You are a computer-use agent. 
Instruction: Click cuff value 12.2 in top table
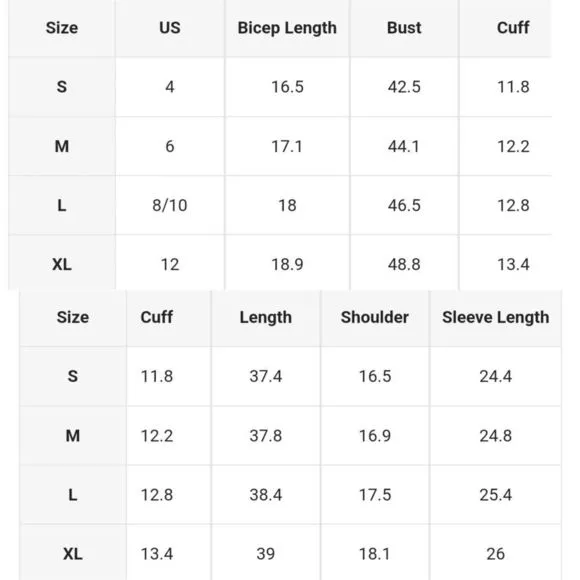[x=513, y=146]
